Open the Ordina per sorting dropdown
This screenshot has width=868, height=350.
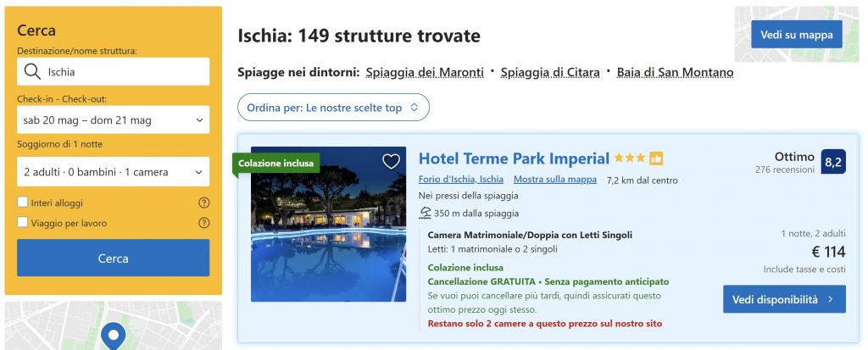333,108
